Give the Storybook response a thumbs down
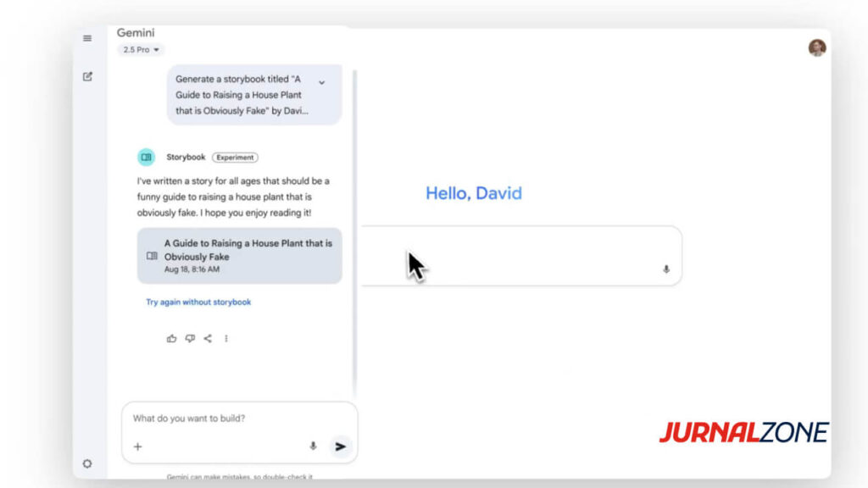 coord(190,339)
